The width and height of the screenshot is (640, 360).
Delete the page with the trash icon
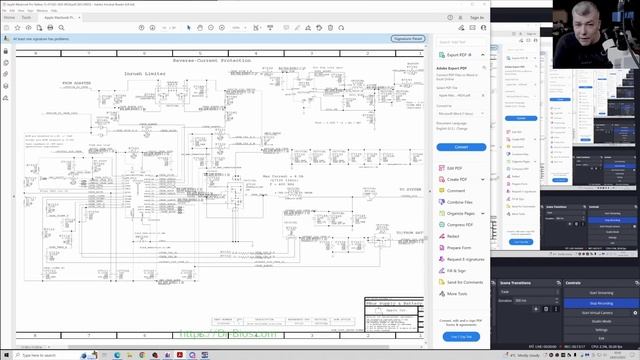(x=330, y=28)
